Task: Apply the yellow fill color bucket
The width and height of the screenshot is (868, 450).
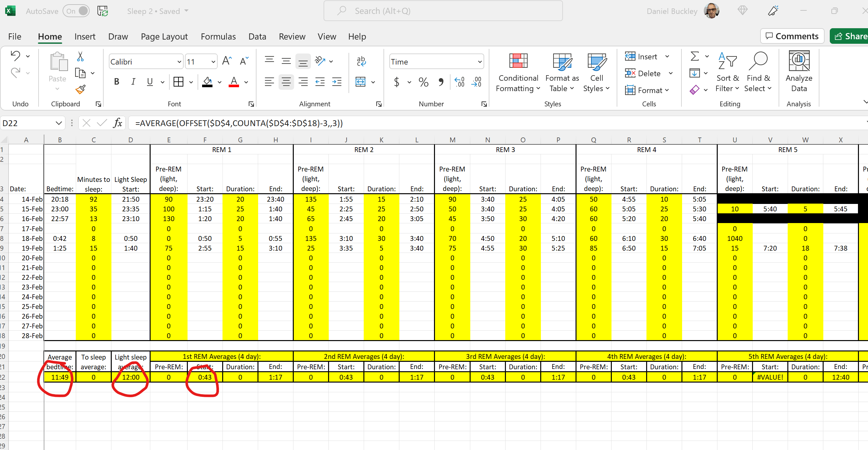Action: pyautogui.click(x=207, y=82)
